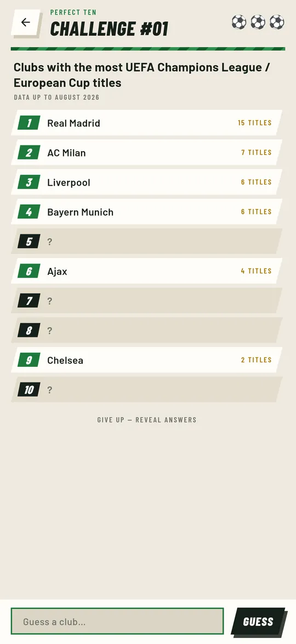Viewport: 296px width, 644px height.
Task: Submit with the GUESS button
Action: click(x=258, y=621)
